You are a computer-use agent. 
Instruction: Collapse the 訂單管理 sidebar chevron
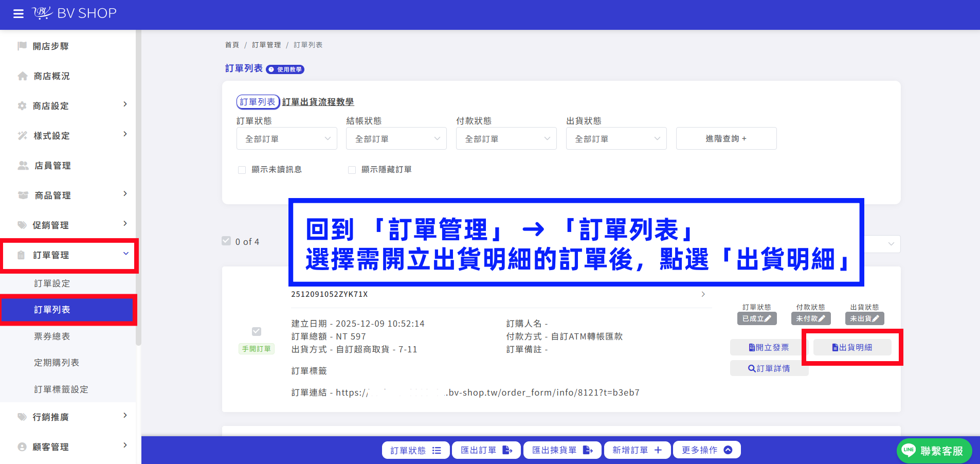[x=126, y=254]
